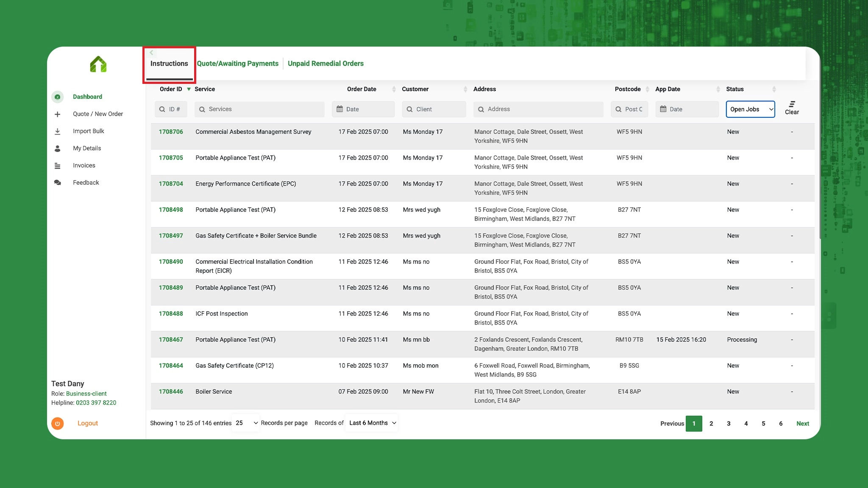Click the green house logo
The width and height of the screenshot is (868, 488).
98,64
